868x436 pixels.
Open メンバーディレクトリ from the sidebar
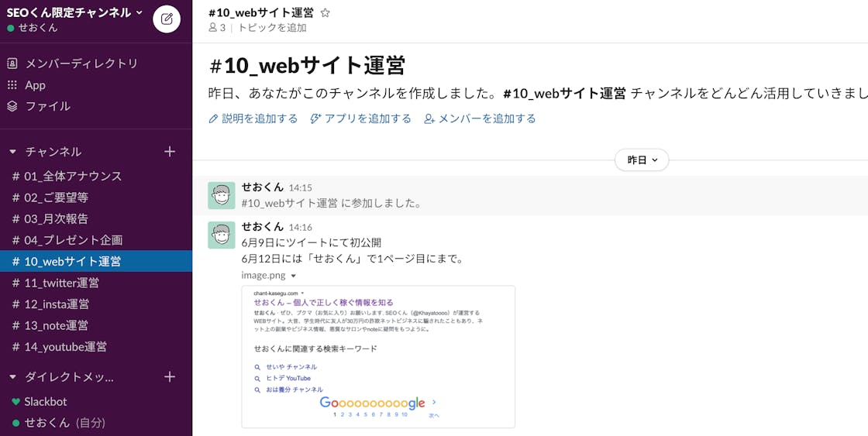pos(81,64)
